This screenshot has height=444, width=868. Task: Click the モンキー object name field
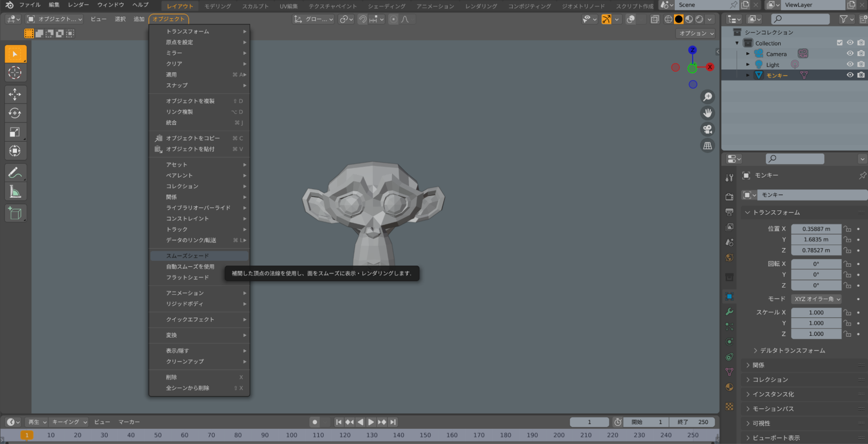coord(812,195)
